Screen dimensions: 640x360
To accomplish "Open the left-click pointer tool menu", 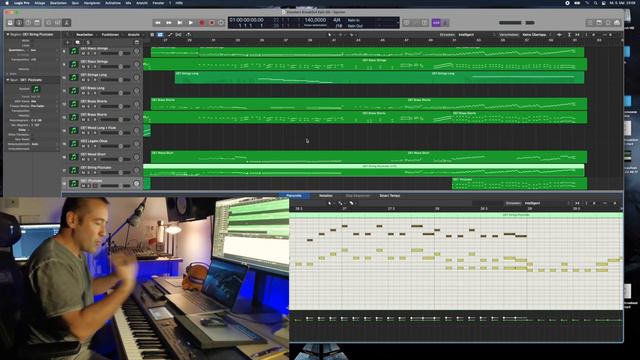I will point(330,35).
